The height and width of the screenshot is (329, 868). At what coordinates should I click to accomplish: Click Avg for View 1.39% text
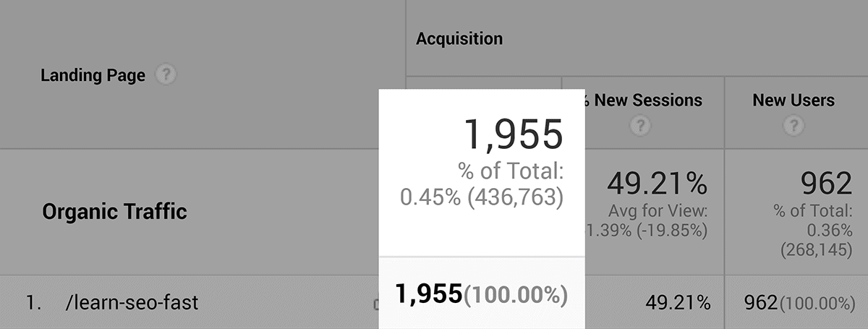(x=647, y=221)
